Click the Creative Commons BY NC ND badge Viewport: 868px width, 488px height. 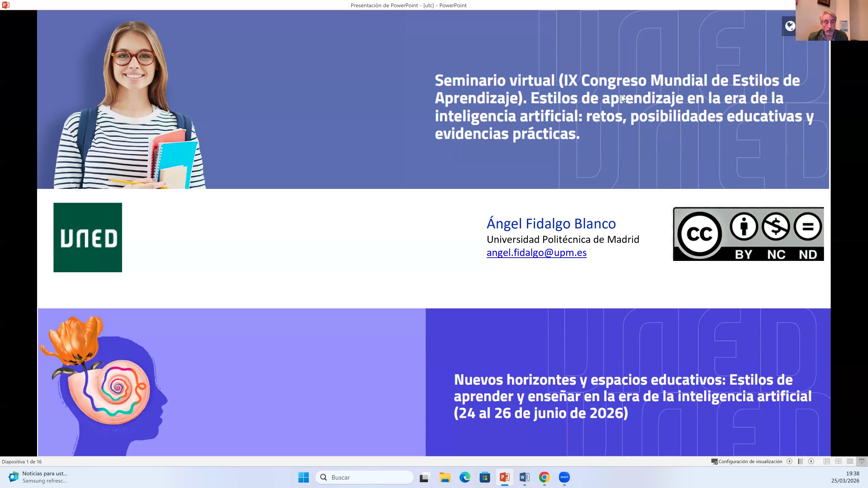748,234
